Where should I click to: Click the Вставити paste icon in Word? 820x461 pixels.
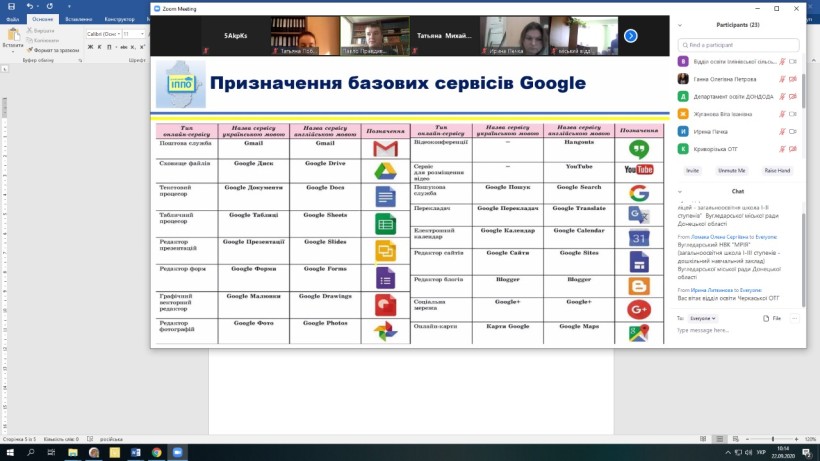(x=13, y=35)
